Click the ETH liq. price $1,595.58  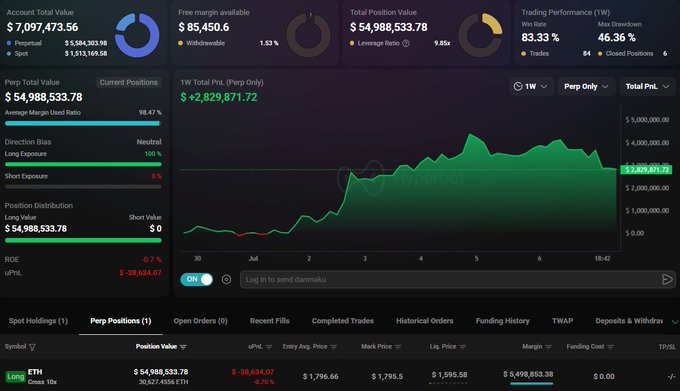(x=449, y=375)
